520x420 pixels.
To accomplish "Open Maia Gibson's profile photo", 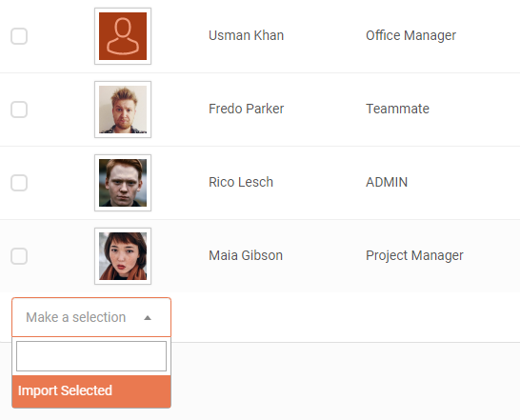I will click(x=123, y=256).
